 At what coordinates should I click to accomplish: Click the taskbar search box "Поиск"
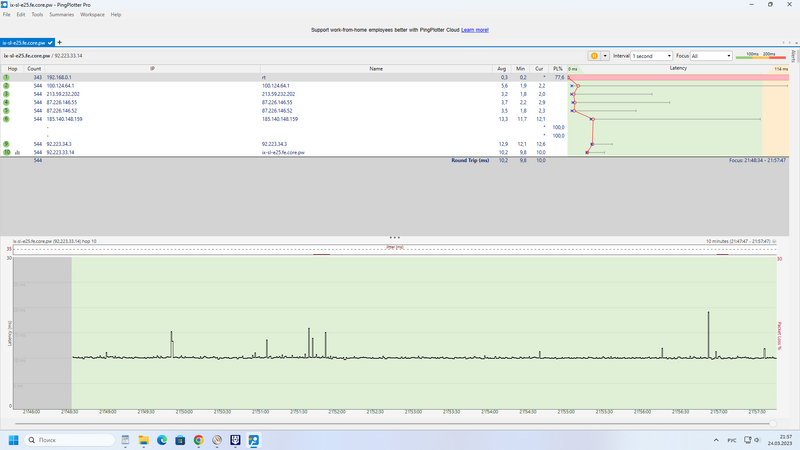tap(70, 440)
